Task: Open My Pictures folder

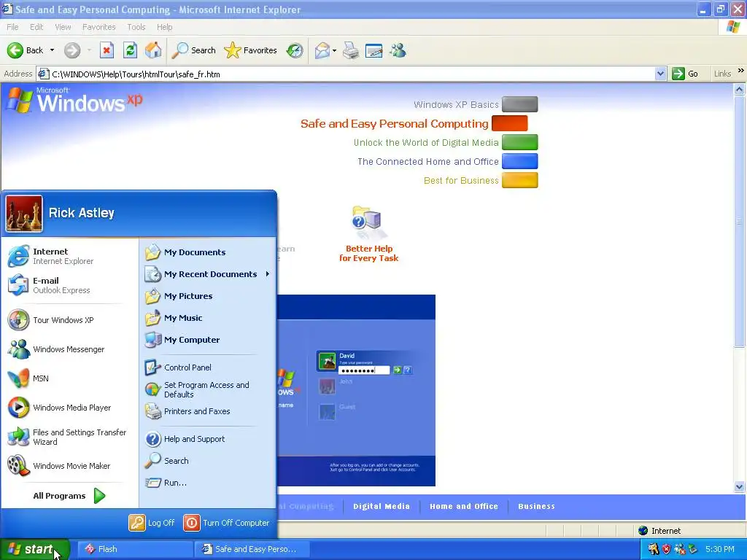Action: (208, 296)
